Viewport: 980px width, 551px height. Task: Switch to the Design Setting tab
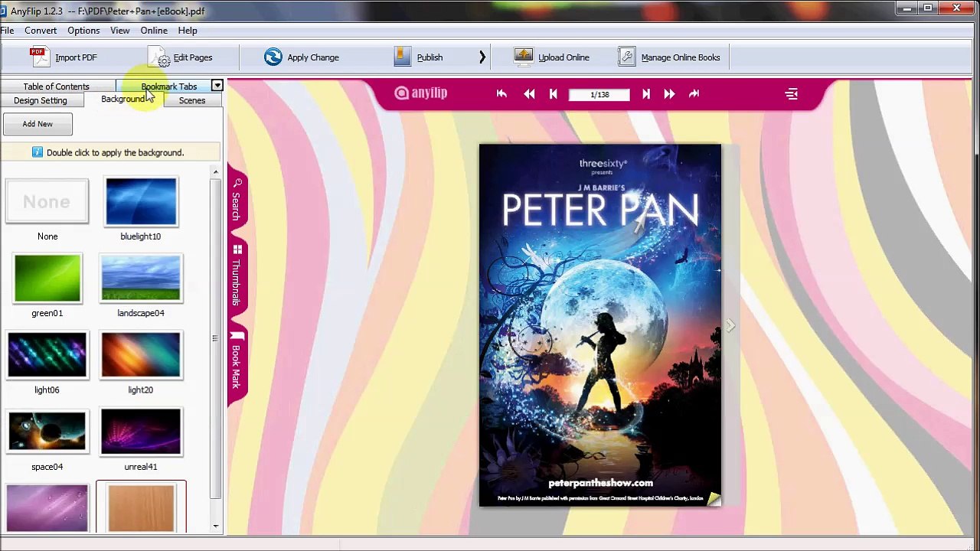[41, 100]
